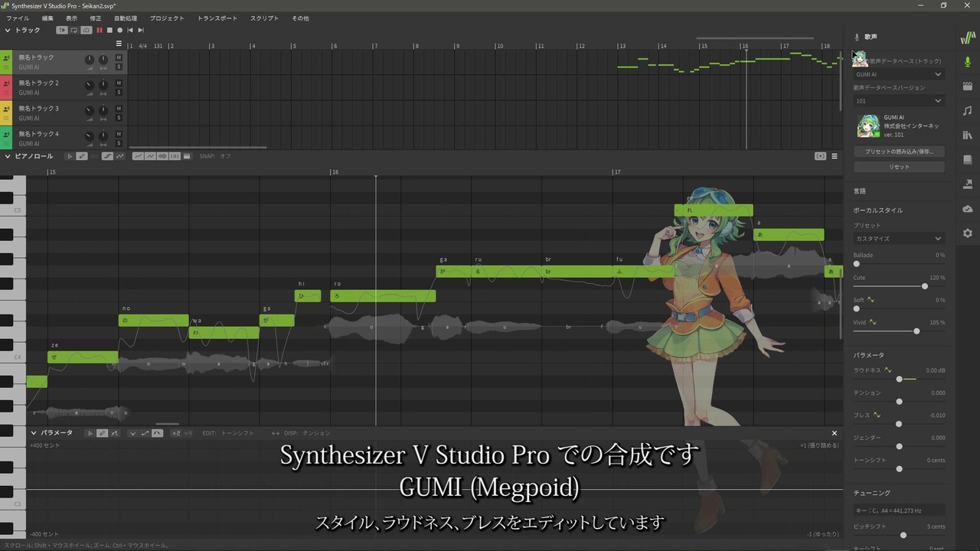Open the GUMI AI voice database dropdown
This screenshot has height=551, width=980.
click(x=899, y=74)
